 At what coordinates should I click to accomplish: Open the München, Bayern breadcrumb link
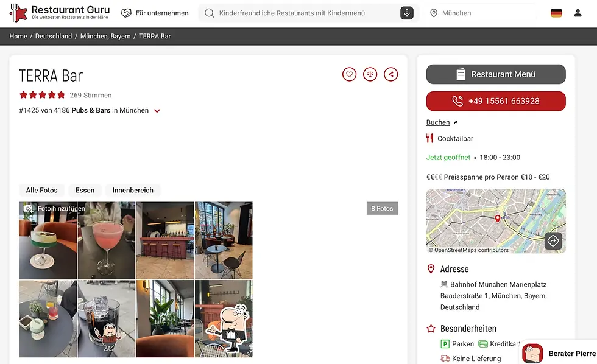point(105,36)
